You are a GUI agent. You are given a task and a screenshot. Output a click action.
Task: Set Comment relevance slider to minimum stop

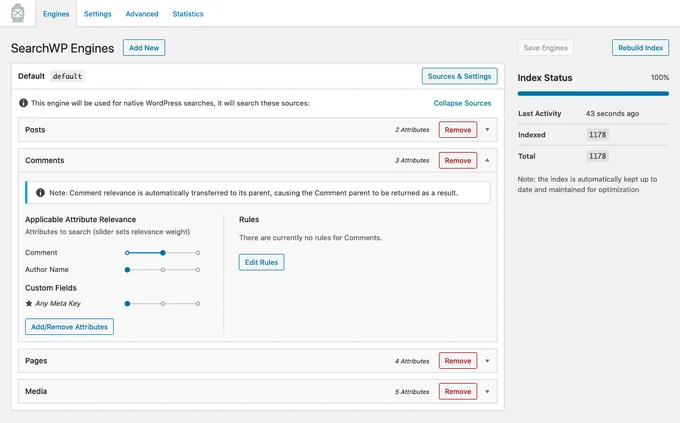127,253
